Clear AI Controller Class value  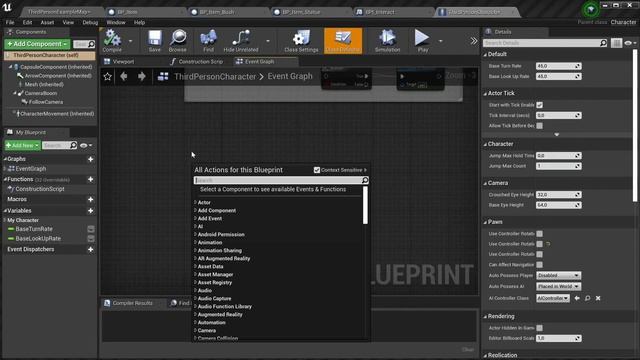click(x=598, y=298)
